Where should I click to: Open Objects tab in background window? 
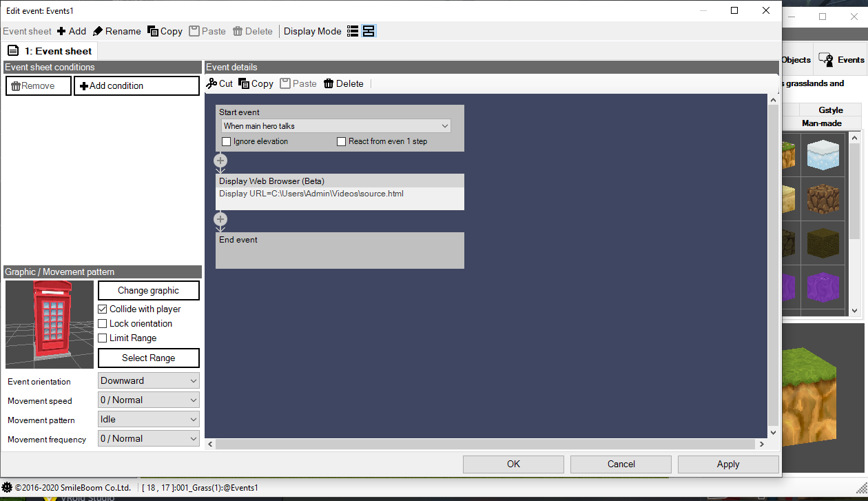[x=796, y=60]
